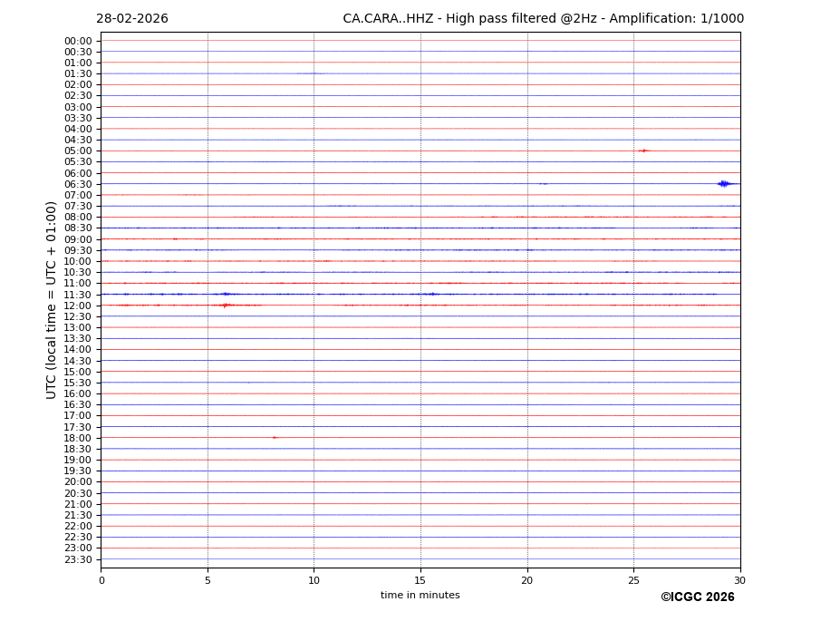The height and width of the screenshot is (631, 840).
Task: Click the 12:00 row label
Action: tap(78, 306)
